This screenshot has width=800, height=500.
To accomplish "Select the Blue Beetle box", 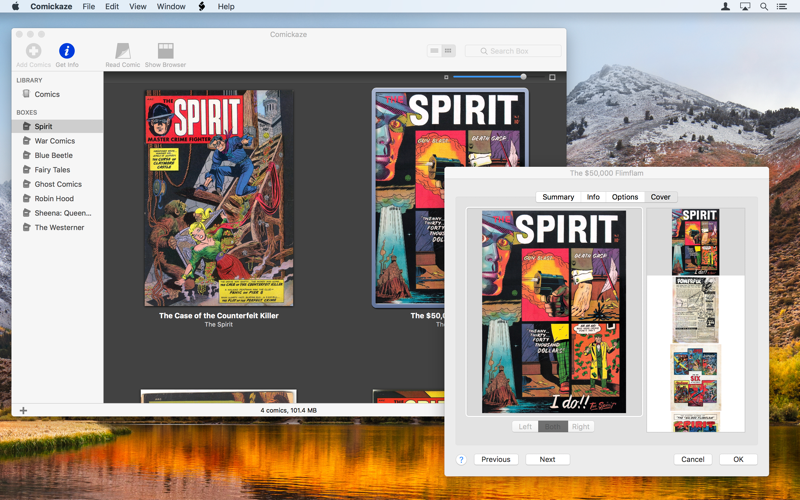I will pos(57,155).
